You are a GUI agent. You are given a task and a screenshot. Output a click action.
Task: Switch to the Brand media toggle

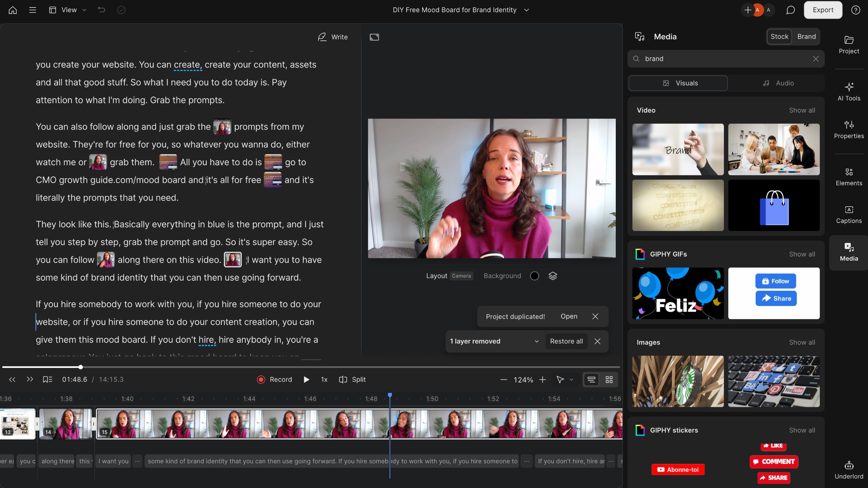pos(806,37)
